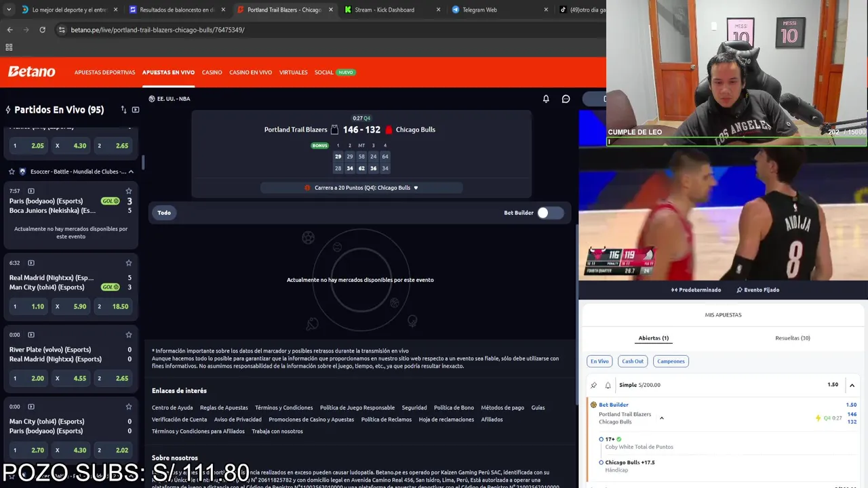
Task: Select odds 2.00 for River Plate
Action: click(x=28, y=378)
